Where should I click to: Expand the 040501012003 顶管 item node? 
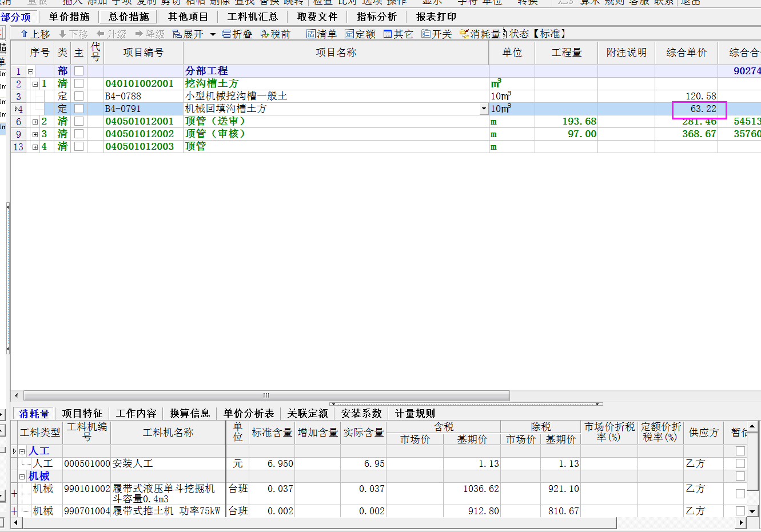click(35, 147)
